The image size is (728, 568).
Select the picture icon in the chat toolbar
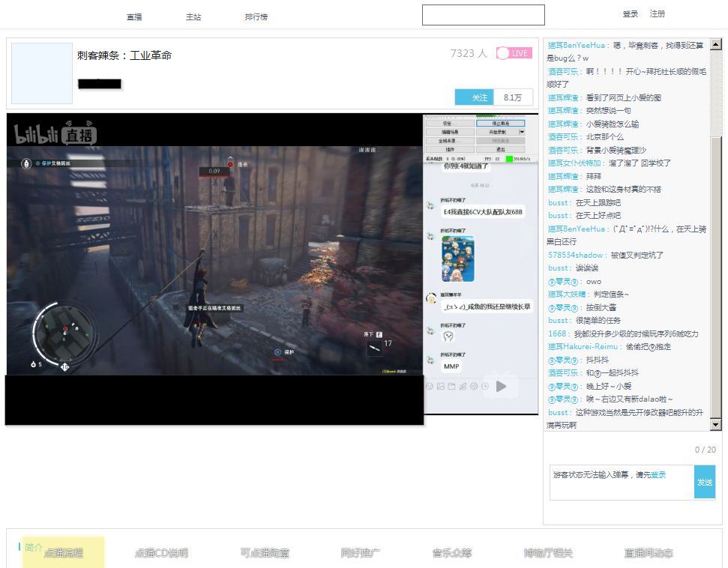pos(441,386)
